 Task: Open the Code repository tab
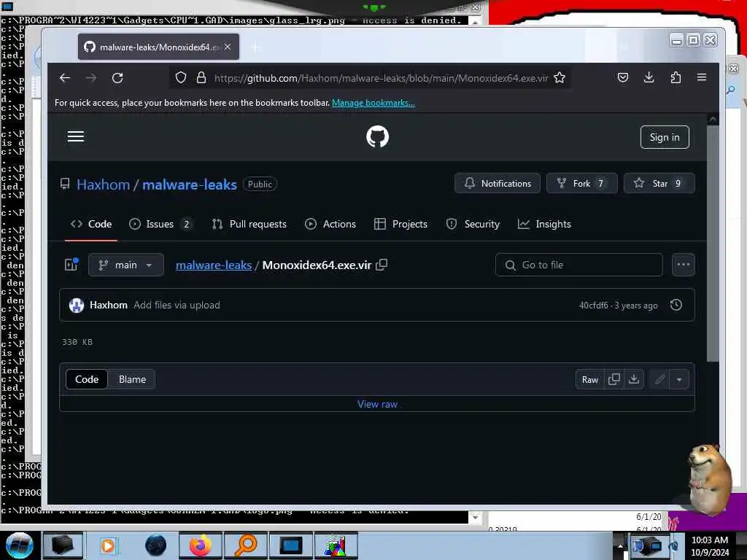click(91, 224)
